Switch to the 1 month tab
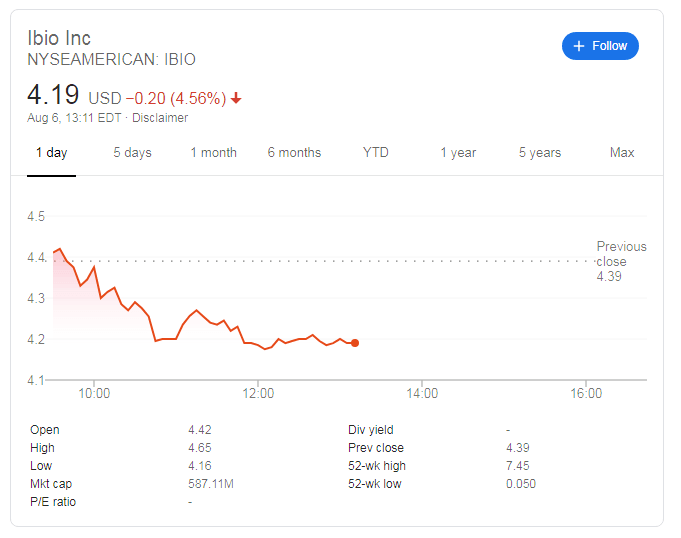 (x=214, y=153)
